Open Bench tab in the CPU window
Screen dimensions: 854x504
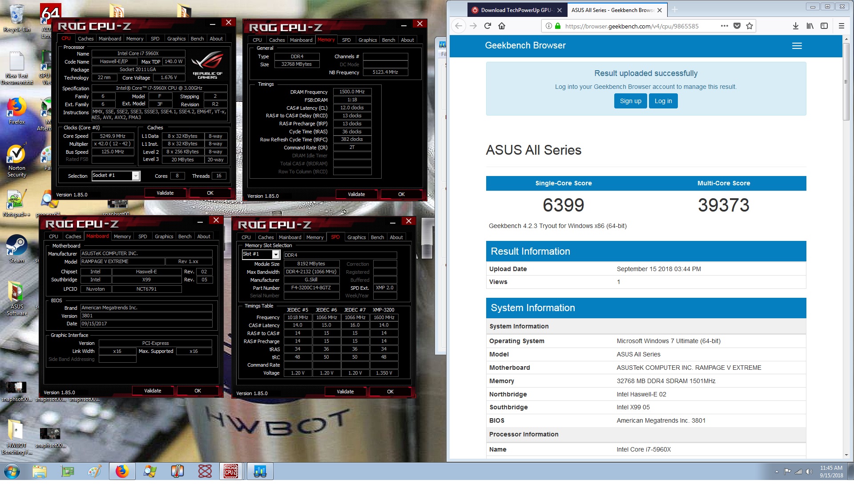197,39
